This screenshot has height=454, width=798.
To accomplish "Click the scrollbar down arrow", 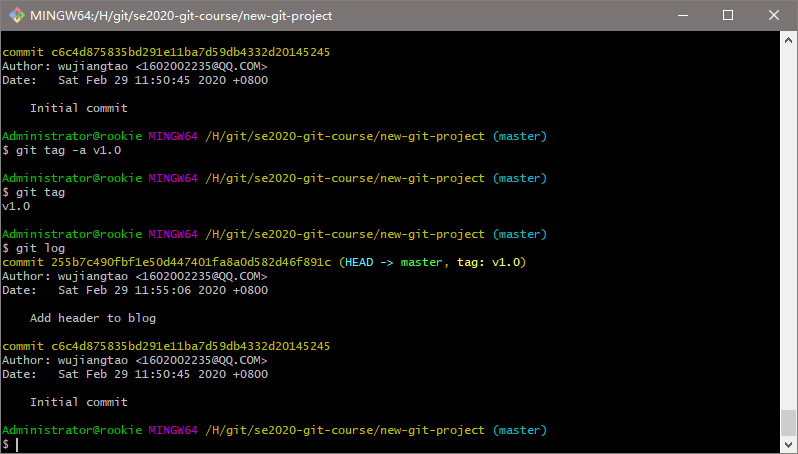I will click(x=788, y=444).
